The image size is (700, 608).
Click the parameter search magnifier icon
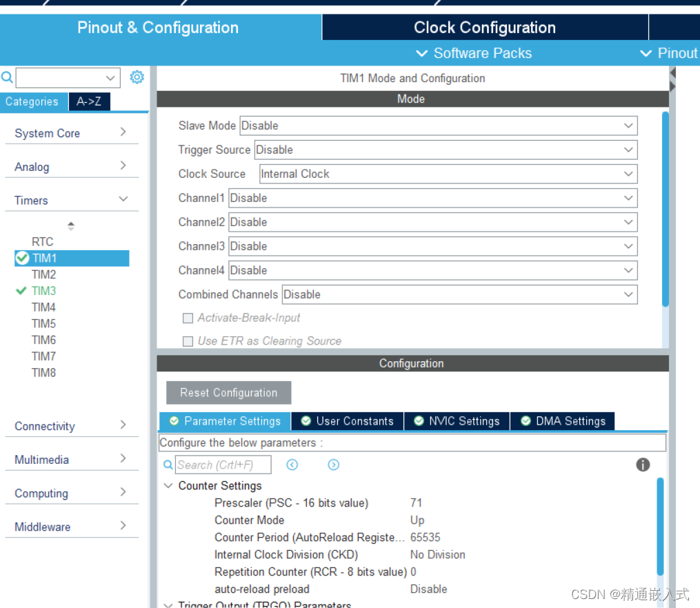pyautogui.click(x=168, y=465)
